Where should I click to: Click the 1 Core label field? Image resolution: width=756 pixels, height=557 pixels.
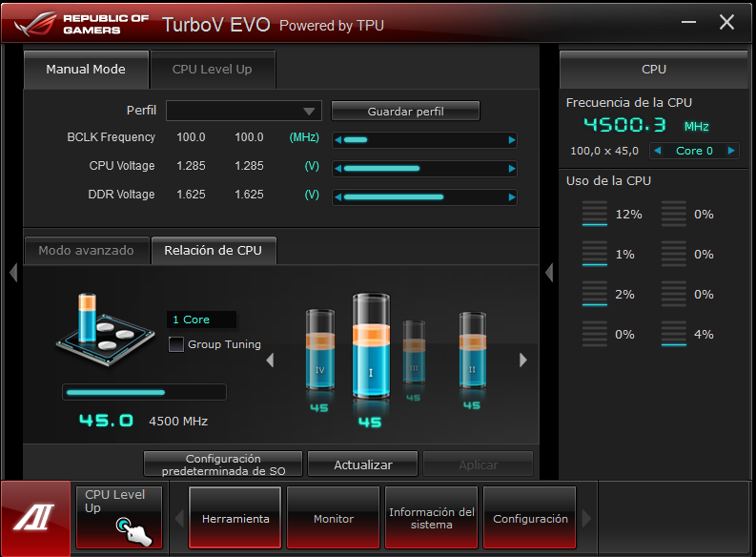tap(201, 320)
